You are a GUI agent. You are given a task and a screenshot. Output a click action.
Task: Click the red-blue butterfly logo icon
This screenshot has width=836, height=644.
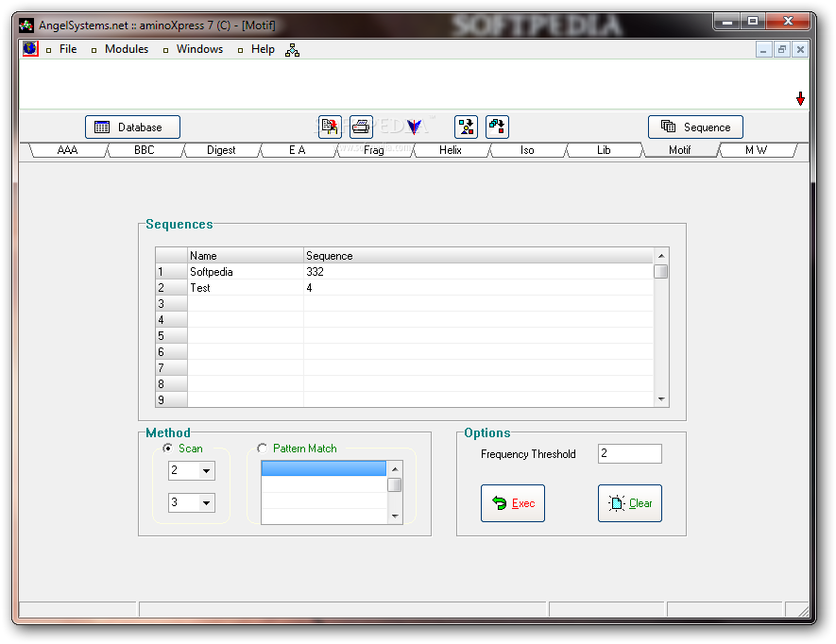click(x=414, y=127)
